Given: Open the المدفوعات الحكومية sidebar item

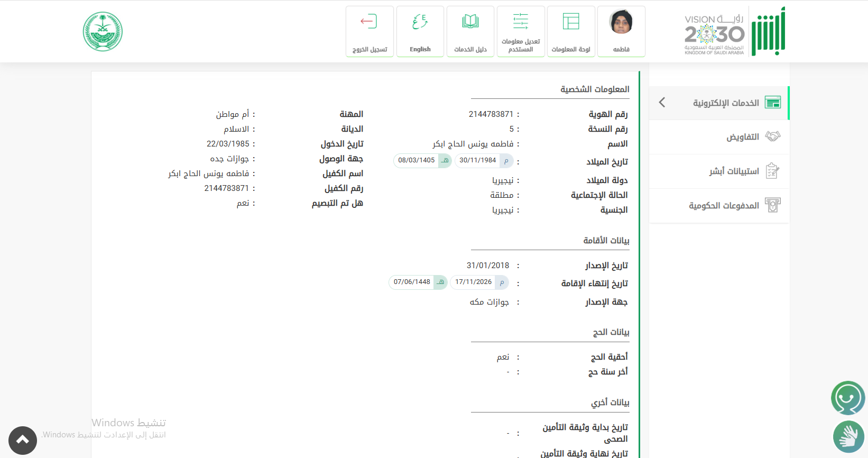Looking at the screenshot, I should [x=724, y=206].
